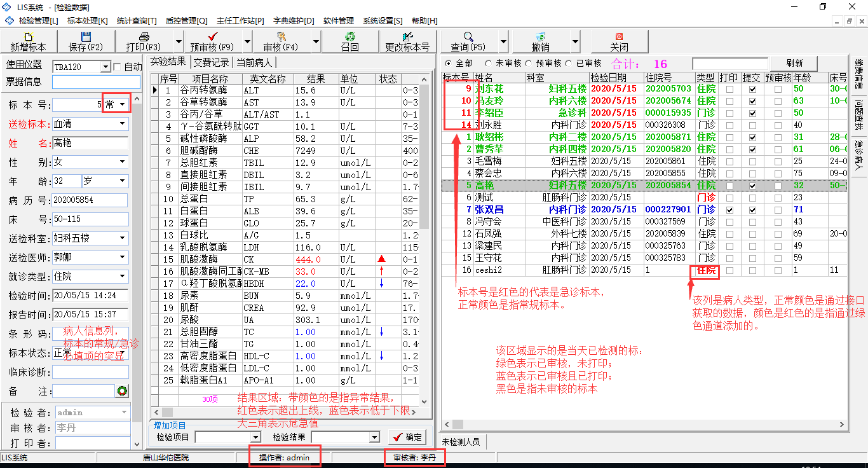
Task: Click the 临床诊断 input field
Action: pos(90,372)
